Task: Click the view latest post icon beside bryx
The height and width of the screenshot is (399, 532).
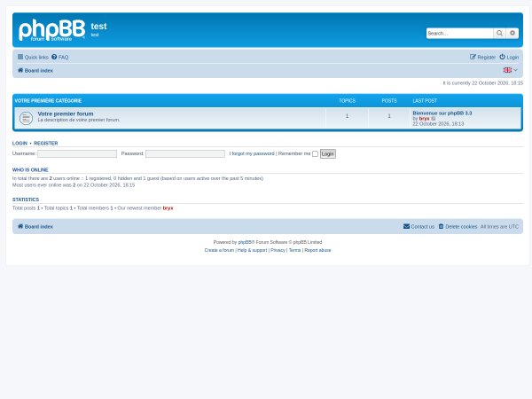Action: point(434,119)
